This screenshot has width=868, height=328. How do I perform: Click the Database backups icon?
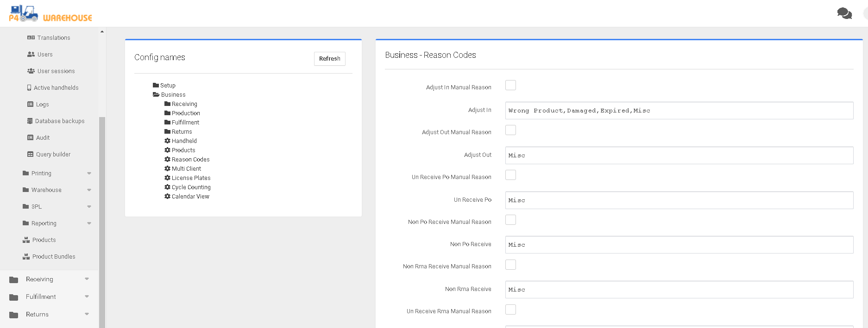30,121
